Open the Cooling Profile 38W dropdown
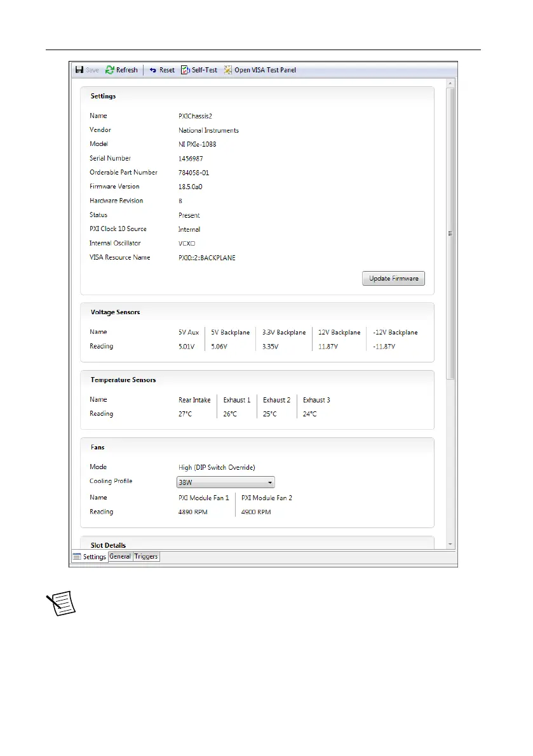This screenshot has width=533, height=756. point(226,482)
